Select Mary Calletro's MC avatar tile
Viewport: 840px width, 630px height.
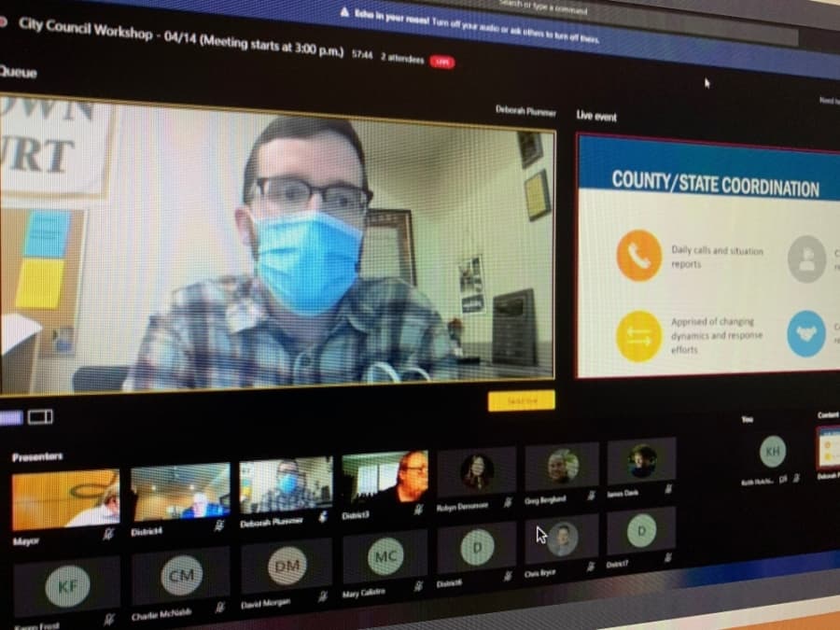[x=385, y=557]
